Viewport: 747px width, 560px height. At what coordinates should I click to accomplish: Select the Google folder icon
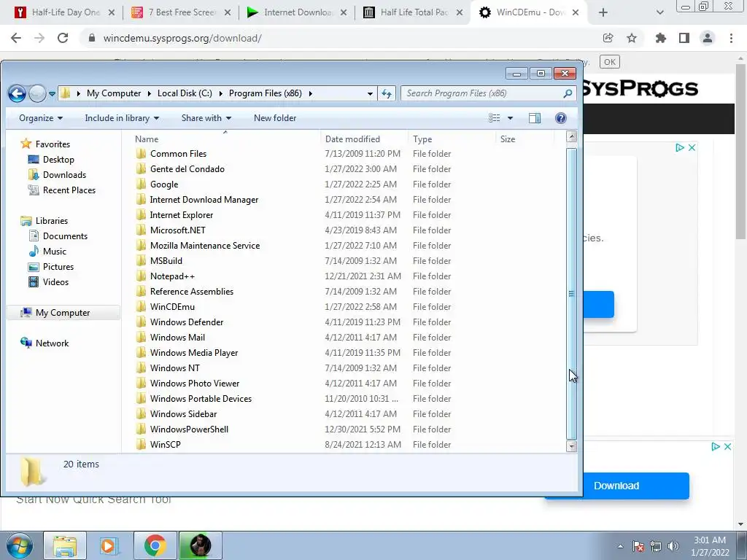141,184
